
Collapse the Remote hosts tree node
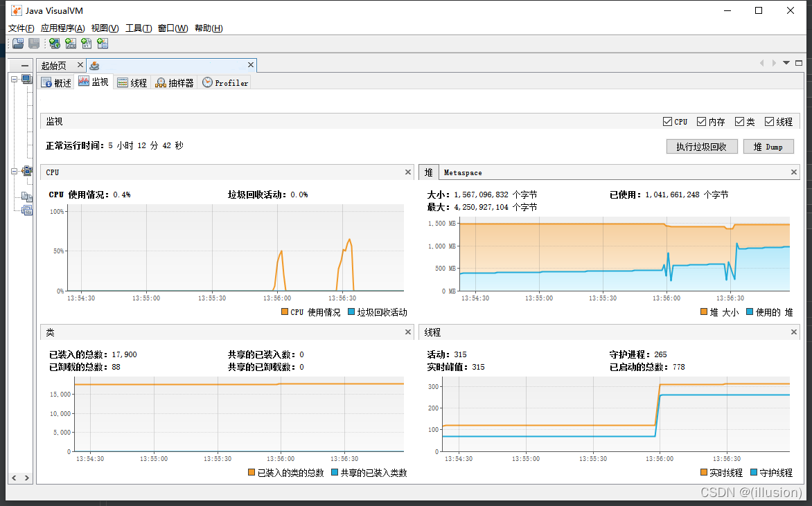tap(14, 171)
